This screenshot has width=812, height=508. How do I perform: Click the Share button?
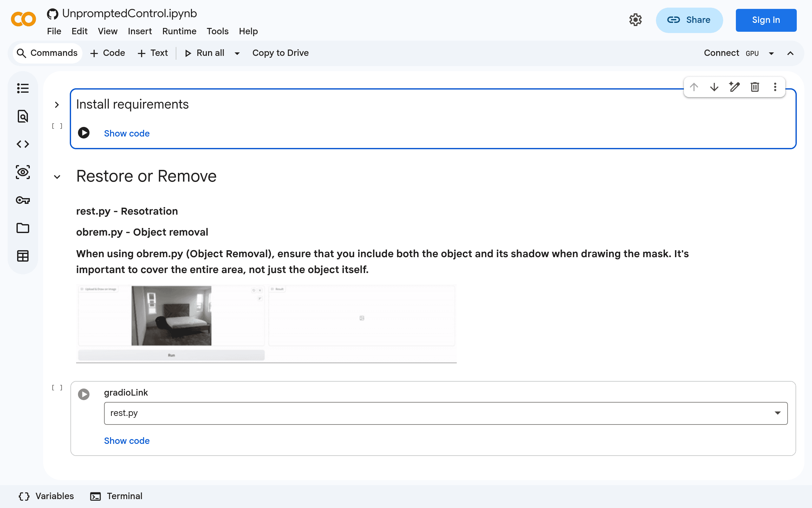tap(689, 20)
